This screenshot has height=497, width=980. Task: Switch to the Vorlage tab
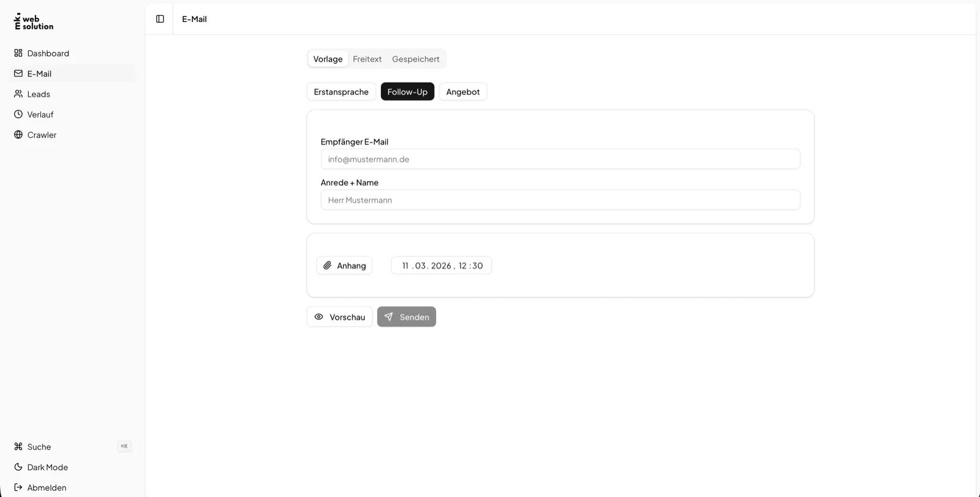click(x=328, y=59)
